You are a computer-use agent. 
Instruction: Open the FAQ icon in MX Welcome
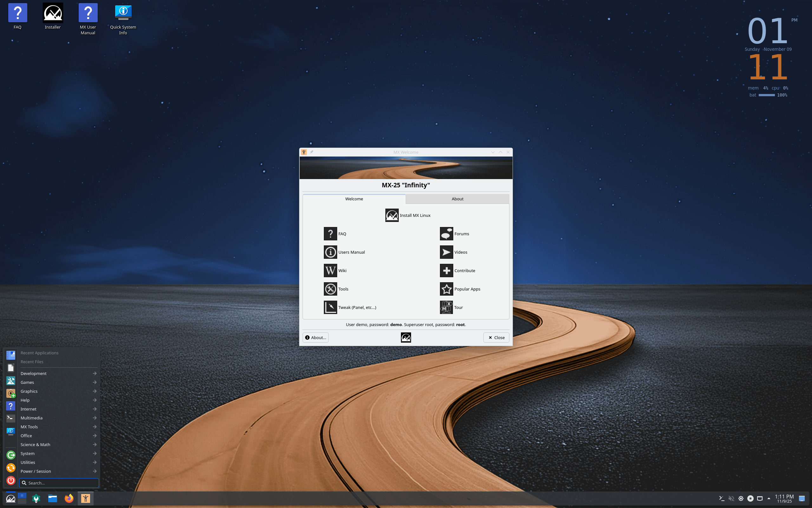330,234
